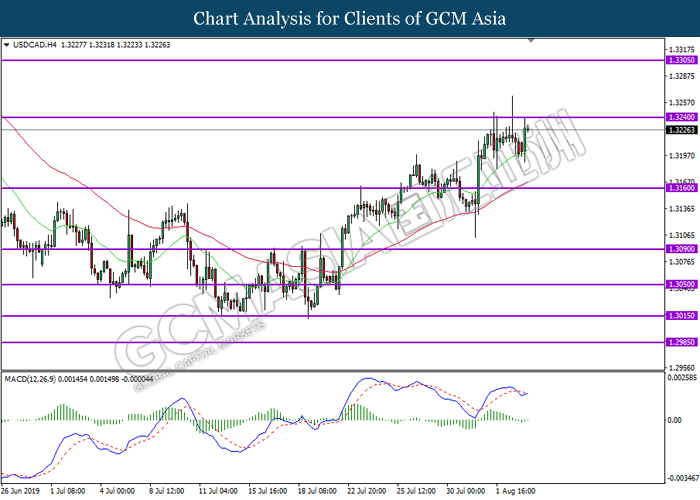Click the 8 Jul 12:00 time label

[167, 491]
